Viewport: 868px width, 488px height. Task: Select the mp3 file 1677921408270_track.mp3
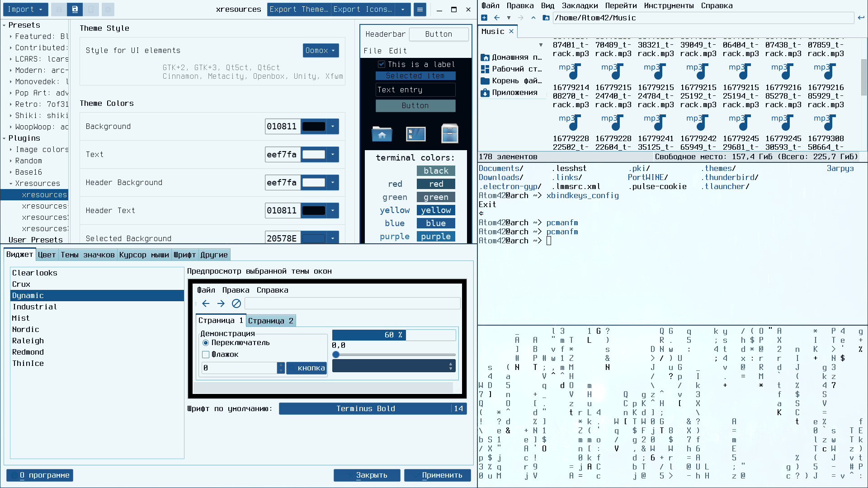(x=571, y=85)
